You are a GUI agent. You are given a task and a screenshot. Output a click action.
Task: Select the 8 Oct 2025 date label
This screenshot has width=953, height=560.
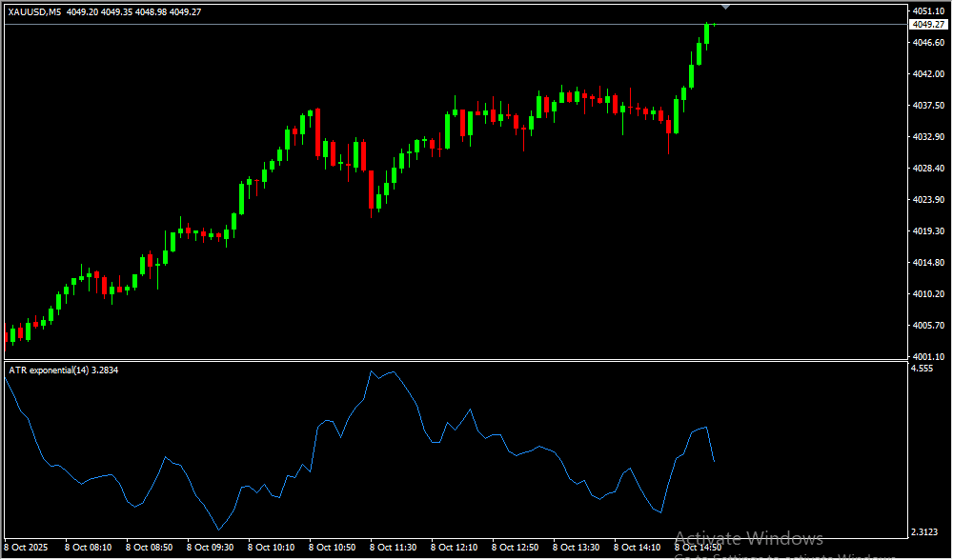[28, 548]
